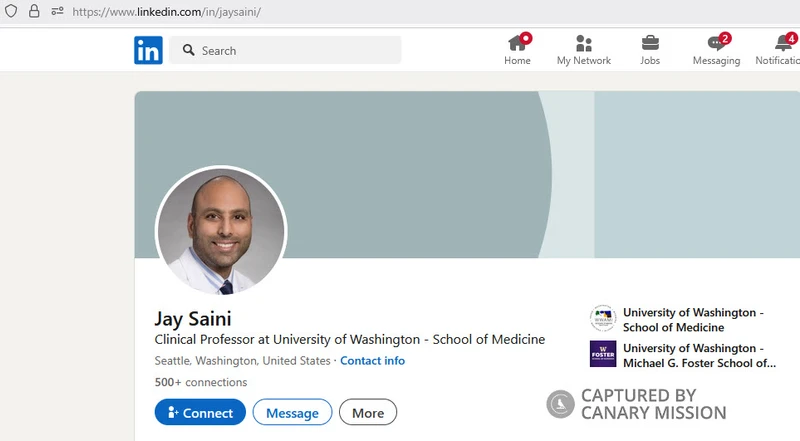The image size is (800, 441).
Task: Click the LinkedIn logo icon
Action: (x=148, y=50)
